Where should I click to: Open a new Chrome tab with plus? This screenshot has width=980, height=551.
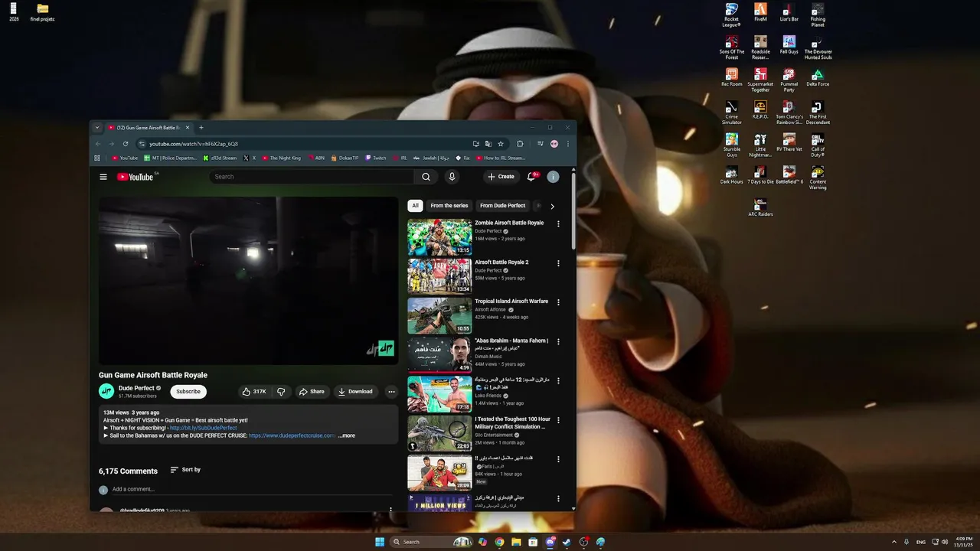click(201, 128)
